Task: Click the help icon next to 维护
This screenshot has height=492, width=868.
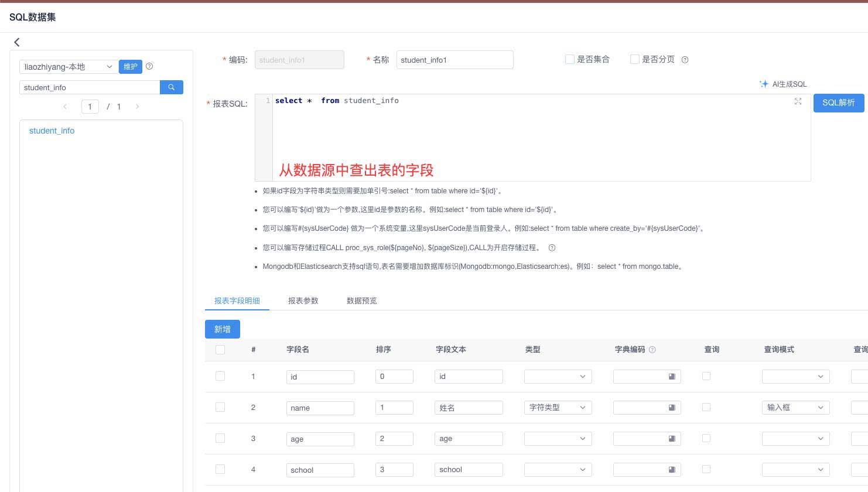Action: (x=149, y=67)
